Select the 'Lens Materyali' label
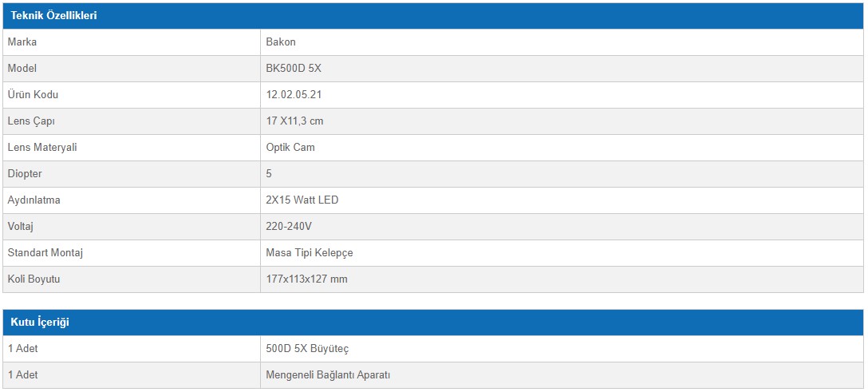This screenshot has height=392, width=868. (41, 147)
